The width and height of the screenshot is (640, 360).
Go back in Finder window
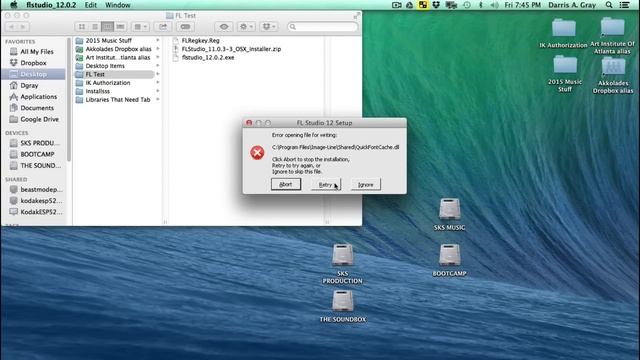tap(11, 27)
